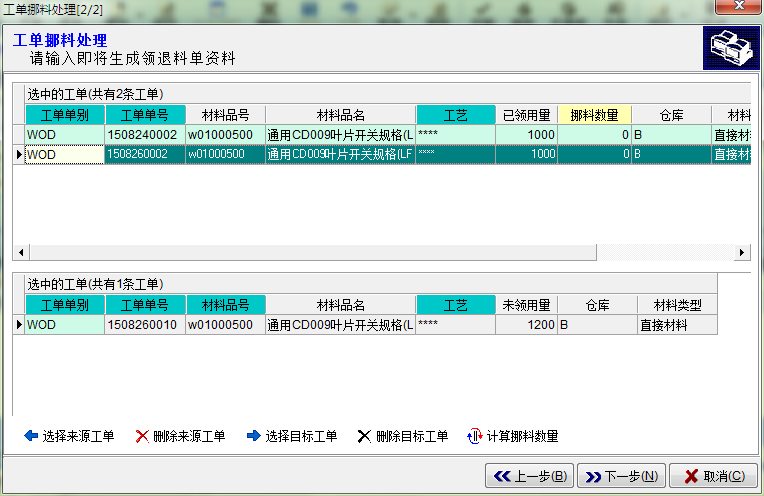Click 删除来源工单 label
The image size is (764, 496).
[189, 436]
